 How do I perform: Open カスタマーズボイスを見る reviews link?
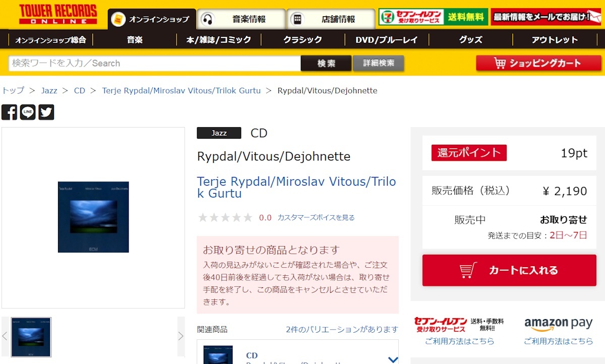[316, 218]
